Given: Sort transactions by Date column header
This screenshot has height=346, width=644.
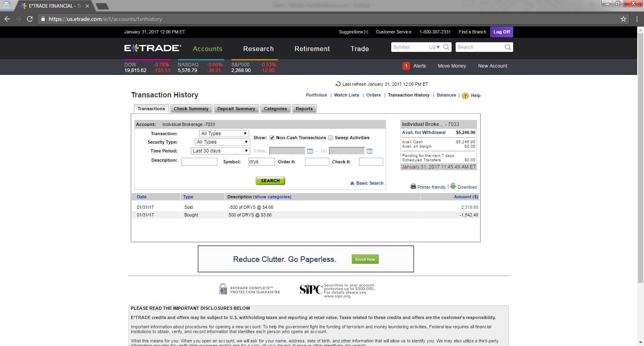Looking at the screenshot, I should pos(142,197).
